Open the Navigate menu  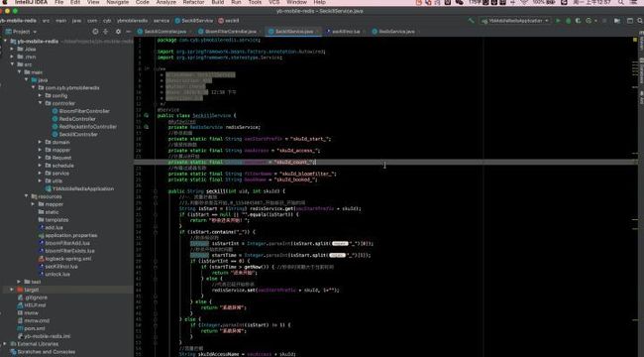[118, 2]
